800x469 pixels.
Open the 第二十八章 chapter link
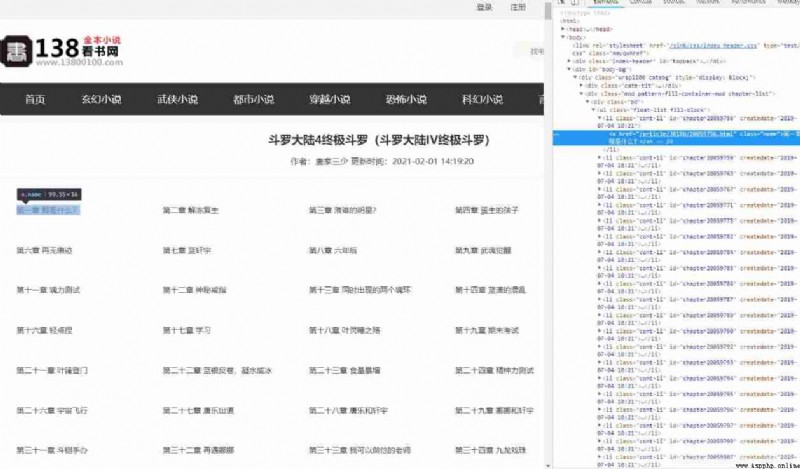point(348,410)
